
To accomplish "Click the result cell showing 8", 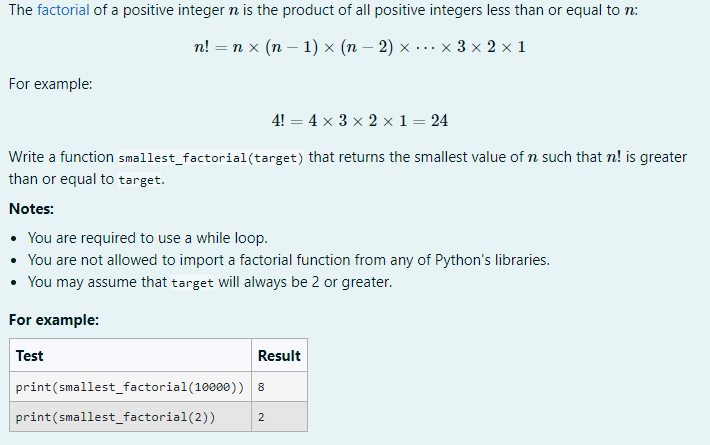I will pyautogui.click(x=279, y=387).
